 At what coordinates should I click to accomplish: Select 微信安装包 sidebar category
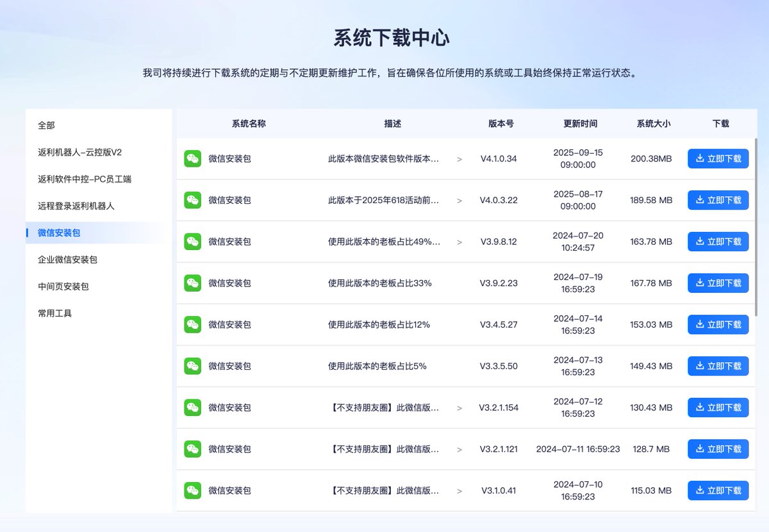point(99,233)
